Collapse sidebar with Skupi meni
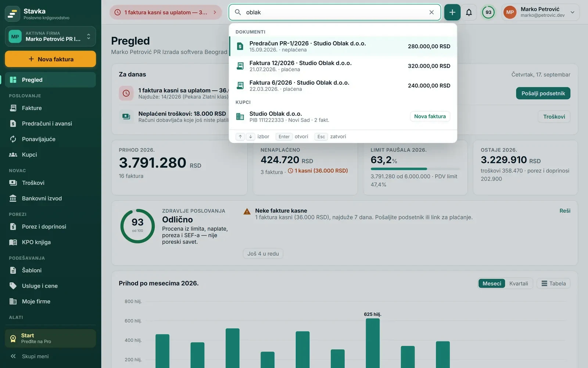The height and width of the screenshot is (368, 588). click(x=50, y=356)
